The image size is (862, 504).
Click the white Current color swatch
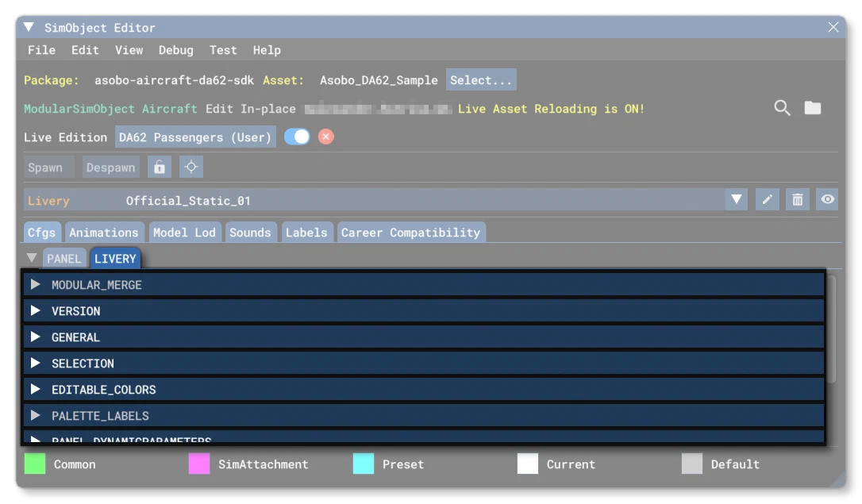528,464
